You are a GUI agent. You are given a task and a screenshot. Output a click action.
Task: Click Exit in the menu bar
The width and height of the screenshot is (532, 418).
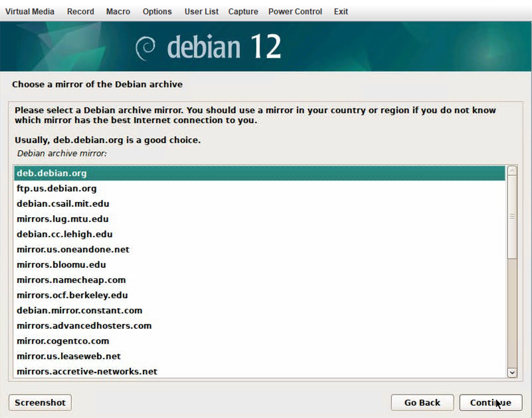(x=341, y=12)
